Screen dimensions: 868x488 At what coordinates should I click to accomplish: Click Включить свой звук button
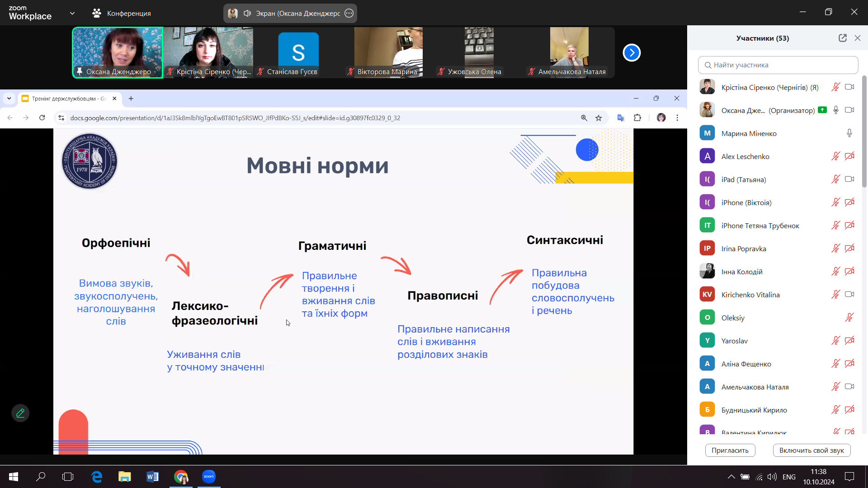point(811,450)
